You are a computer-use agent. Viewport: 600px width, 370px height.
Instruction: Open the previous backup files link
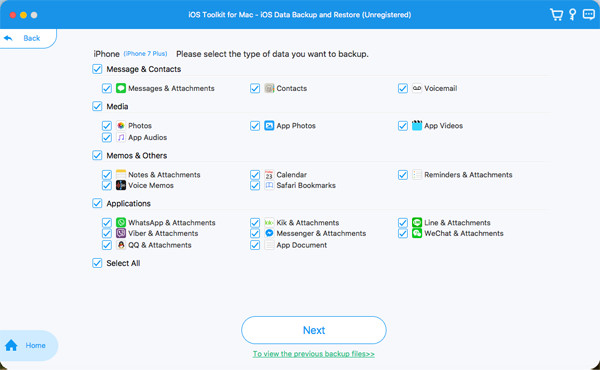[x=314, y=354]
